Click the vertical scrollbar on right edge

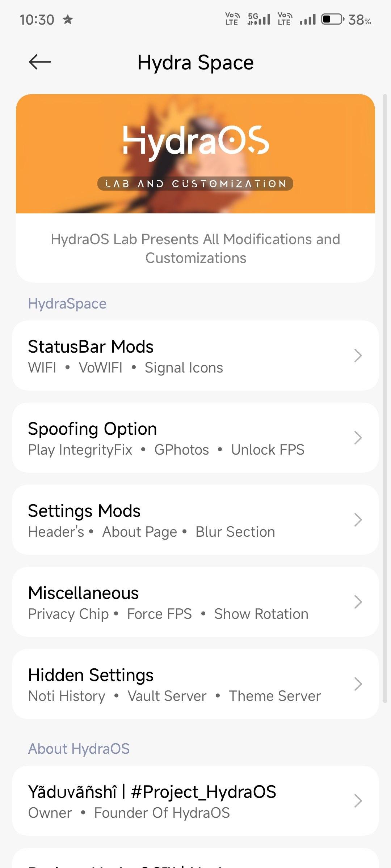(x=385, y=398)
